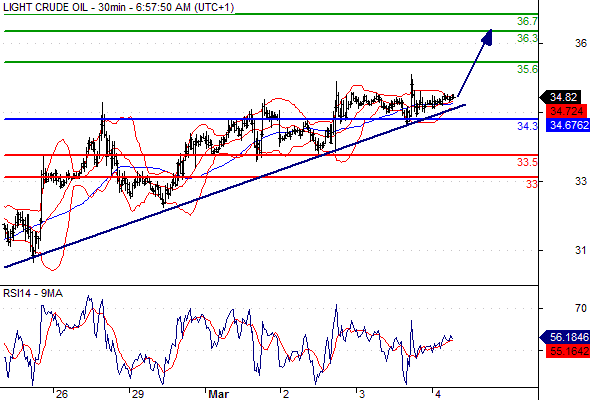
Task: Click the 35.6 green resistance level label
Action: 527,69
